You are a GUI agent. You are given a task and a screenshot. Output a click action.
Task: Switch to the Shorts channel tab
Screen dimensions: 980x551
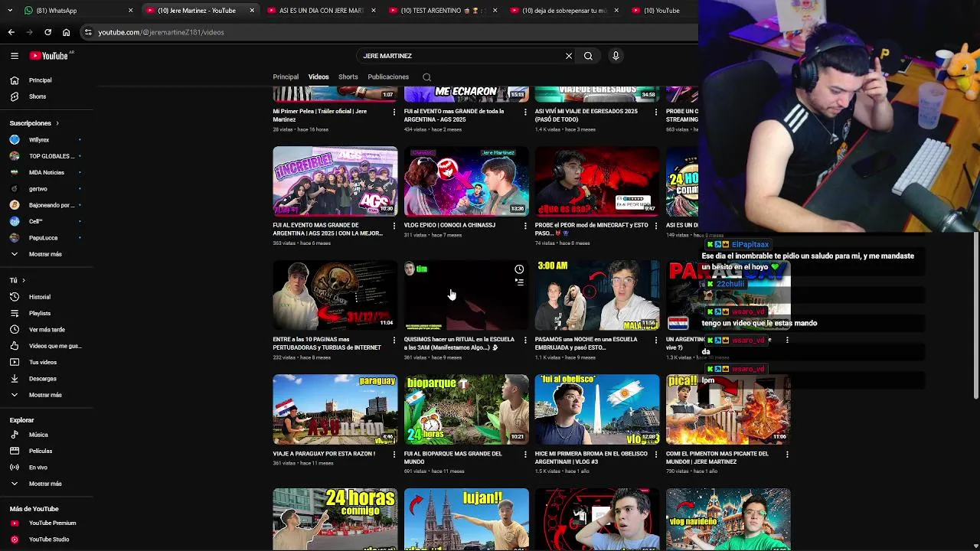pyautogui.click(x=348, y=77)
